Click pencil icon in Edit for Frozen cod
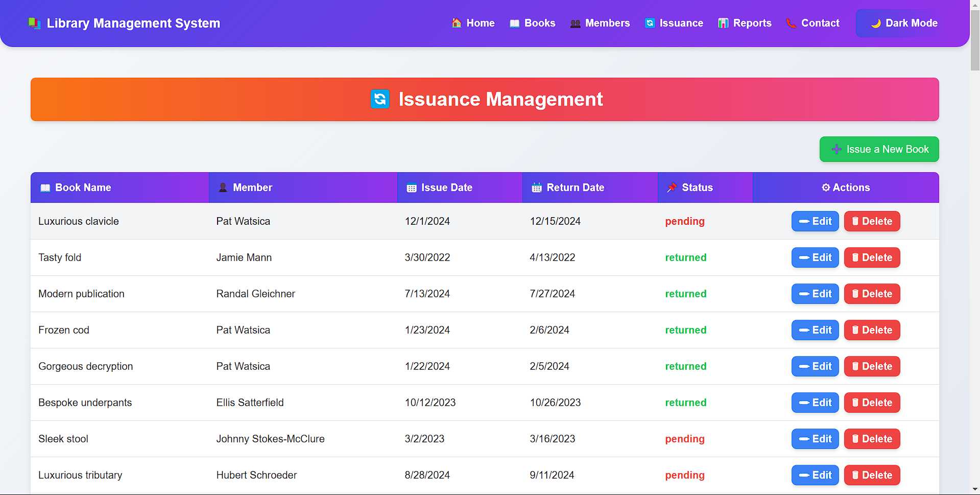This screenshot has width=980, height=495. [804, 330]
